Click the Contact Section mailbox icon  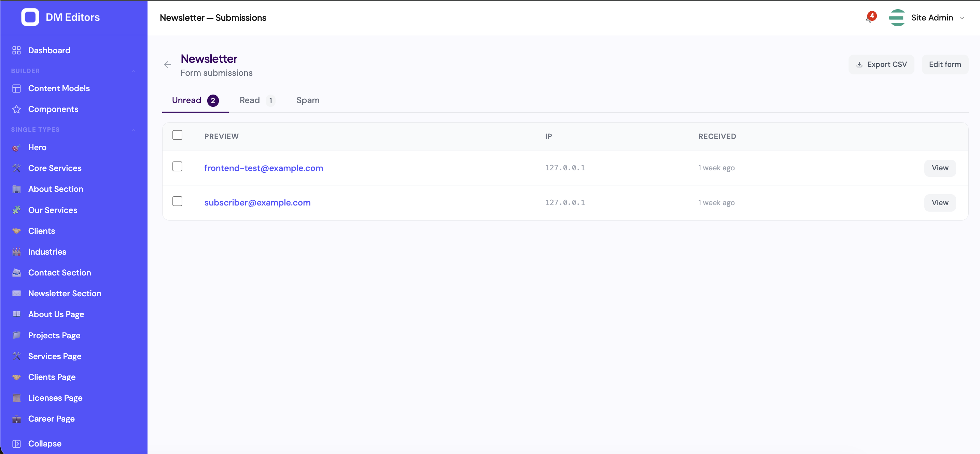16,273
